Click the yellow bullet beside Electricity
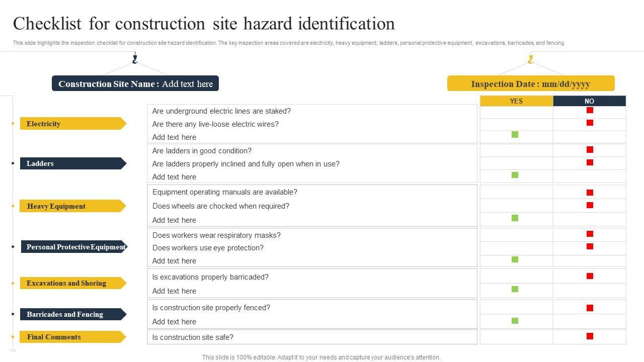Image resolution: width=644 pixels, height=362 pixels. point(13,124)
